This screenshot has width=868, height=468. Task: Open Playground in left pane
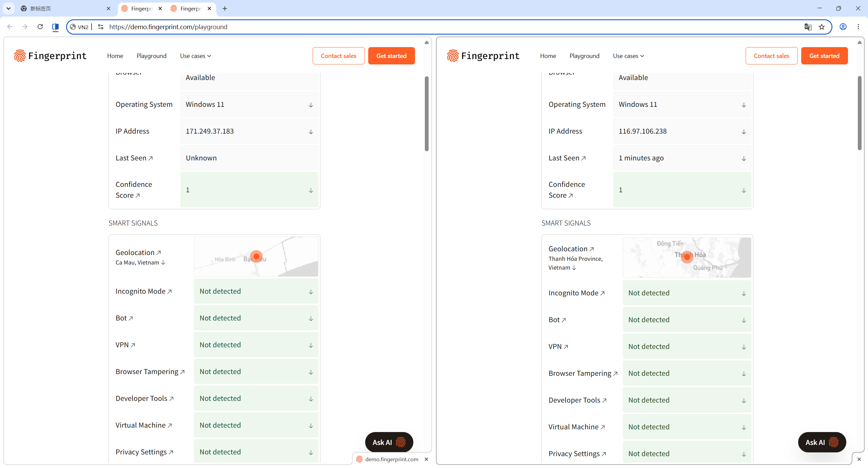[152, 56]
